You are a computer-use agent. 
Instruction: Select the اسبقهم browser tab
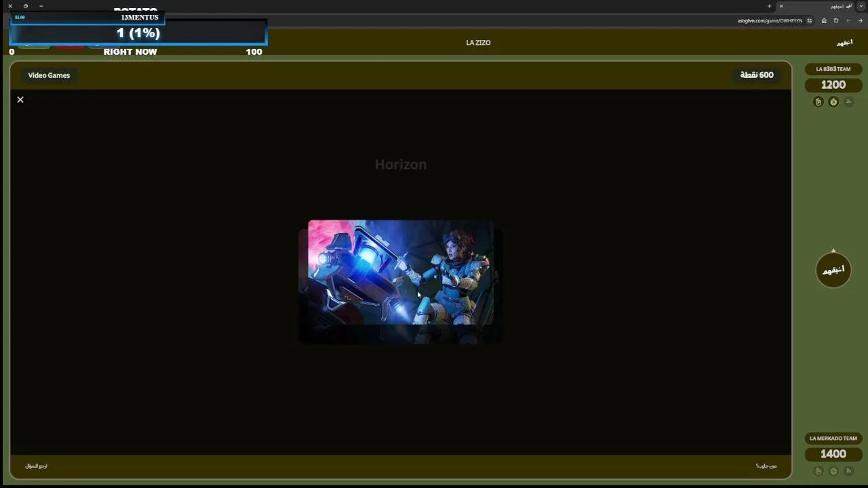pyautogui.click(x=816, y=6)
